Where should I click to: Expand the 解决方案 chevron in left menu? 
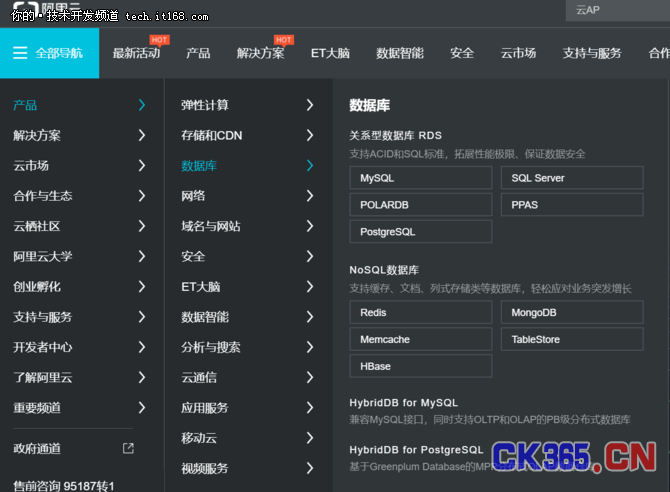pos(142,136)
